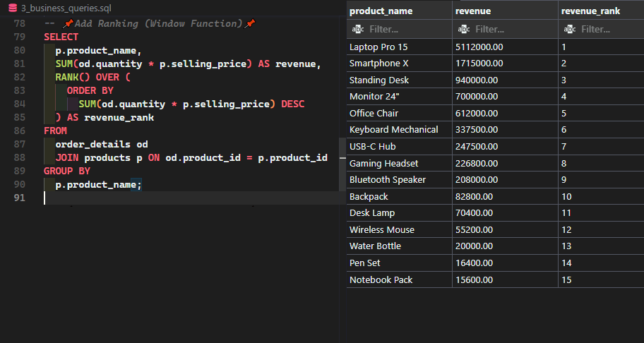Click the revenue value 226800.00
Screen dimensions: 644x343
click(477, 163)
